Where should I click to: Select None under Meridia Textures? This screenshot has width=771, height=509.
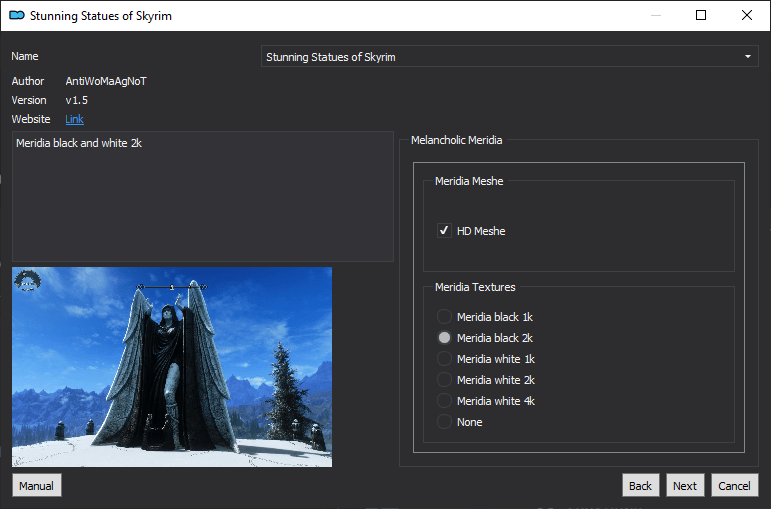pos(444,422)
